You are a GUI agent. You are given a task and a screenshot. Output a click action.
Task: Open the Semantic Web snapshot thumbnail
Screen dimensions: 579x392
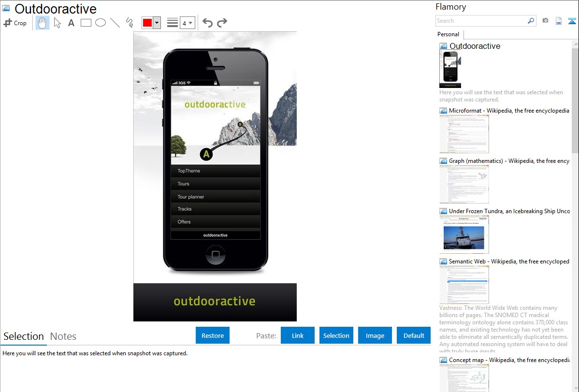click(x=464, y=285)
